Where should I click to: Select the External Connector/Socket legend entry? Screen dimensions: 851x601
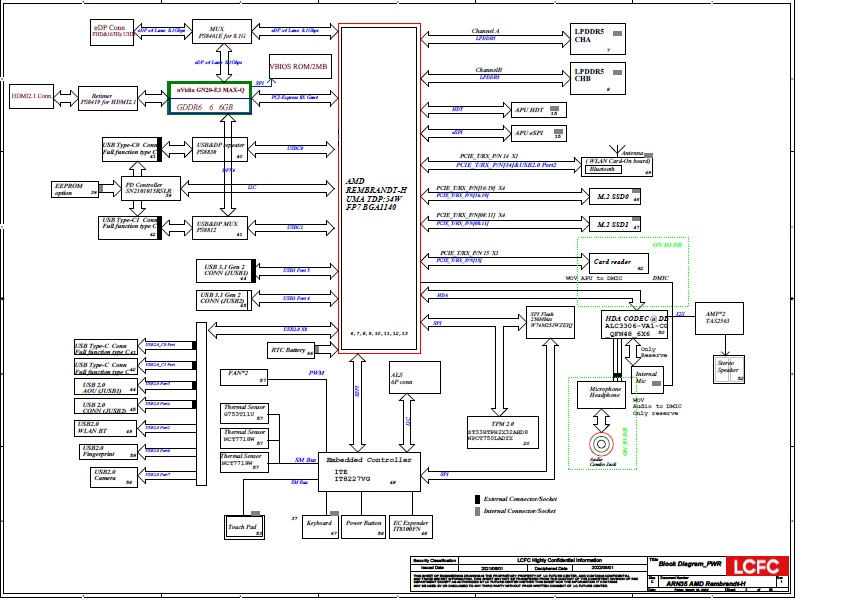click(516, 499)
